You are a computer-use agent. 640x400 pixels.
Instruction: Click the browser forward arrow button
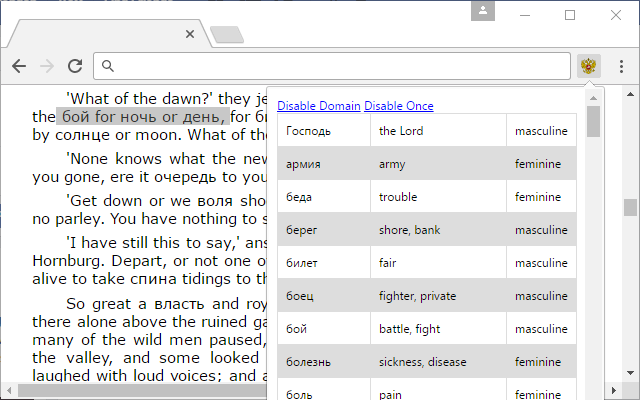point(46,66)
